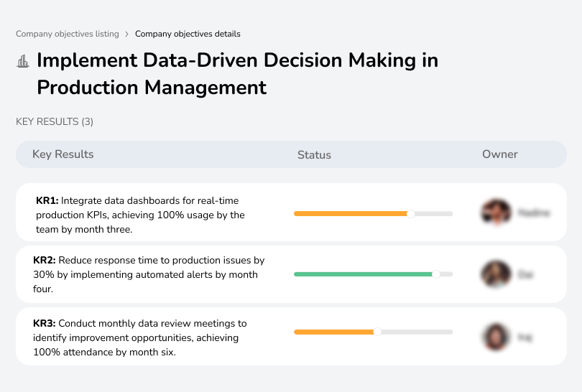Image resolution: width=582 pixels, height=392 pixels.
Task: Select the Company objectives details breadcrumb
Action: point(188,34)
